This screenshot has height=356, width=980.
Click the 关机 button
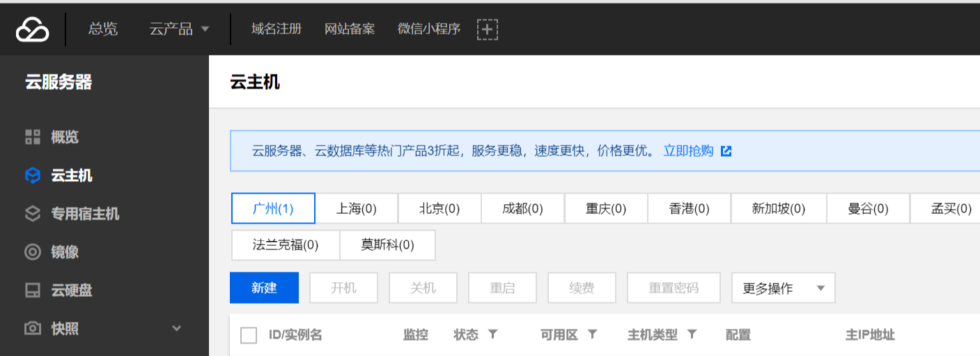423,288
